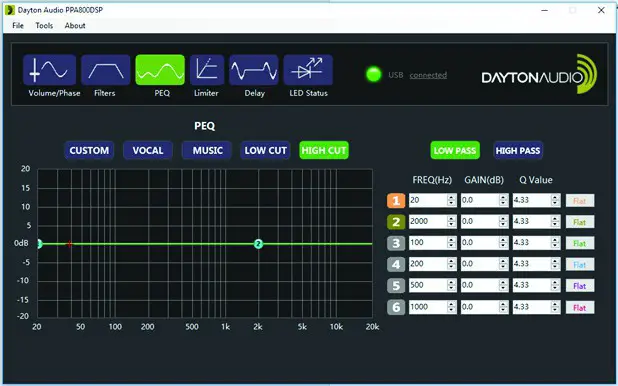Click the USB connected link
Viewport: 618px width, 386px height.
click(x=428, y=75)
